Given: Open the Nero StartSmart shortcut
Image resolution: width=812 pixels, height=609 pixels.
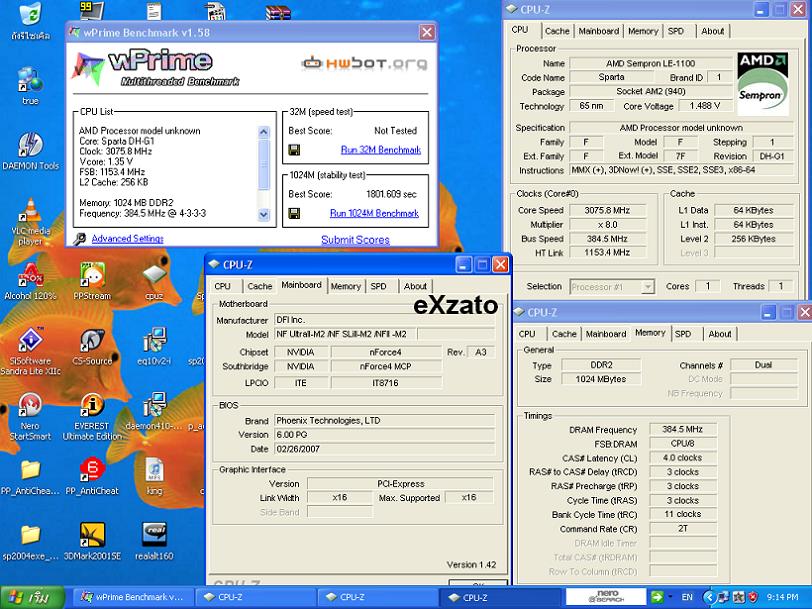Looking at the screenshot, I should click(30, 405).
